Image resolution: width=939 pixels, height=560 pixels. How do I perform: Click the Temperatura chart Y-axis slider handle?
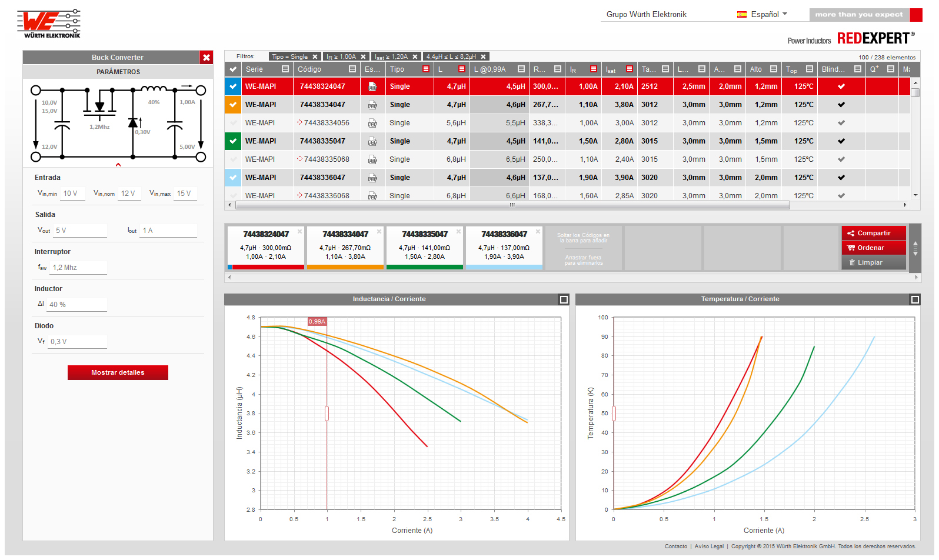[x=614, y=414]
